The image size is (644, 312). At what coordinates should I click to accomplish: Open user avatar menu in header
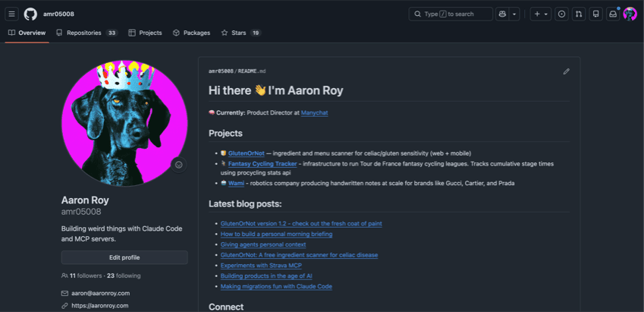coord(630,14)
